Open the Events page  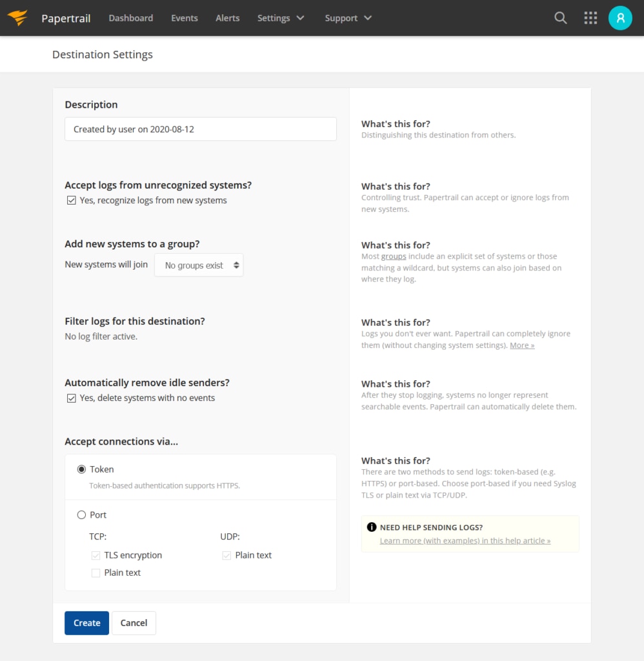point(184,18)
